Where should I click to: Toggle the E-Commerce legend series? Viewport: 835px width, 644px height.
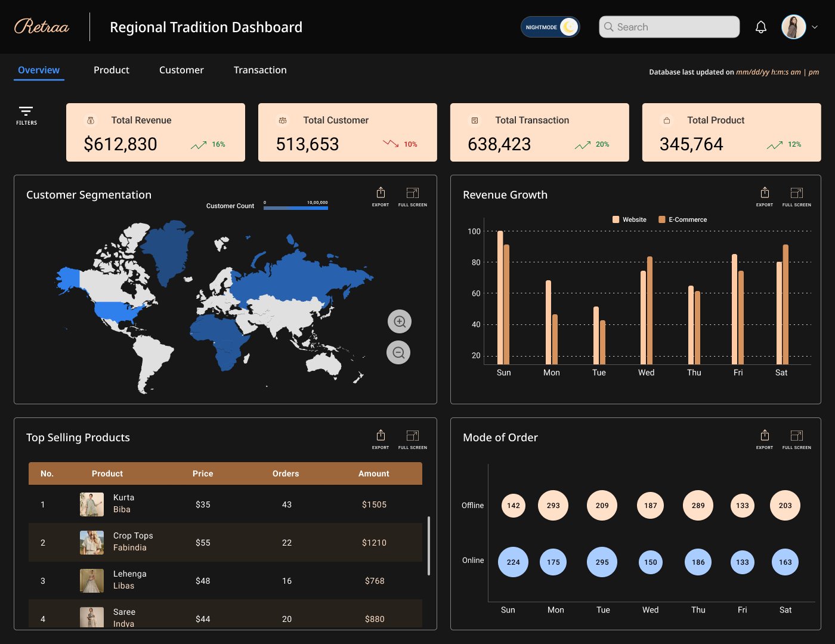[682, 220]
